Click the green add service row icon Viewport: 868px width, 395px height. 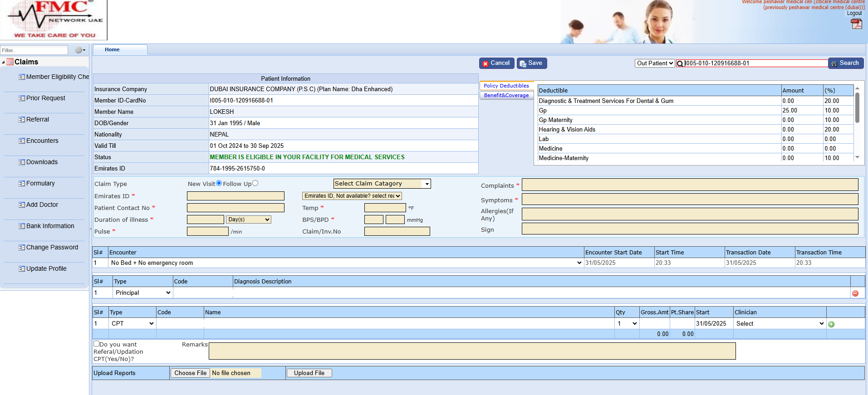831,324
